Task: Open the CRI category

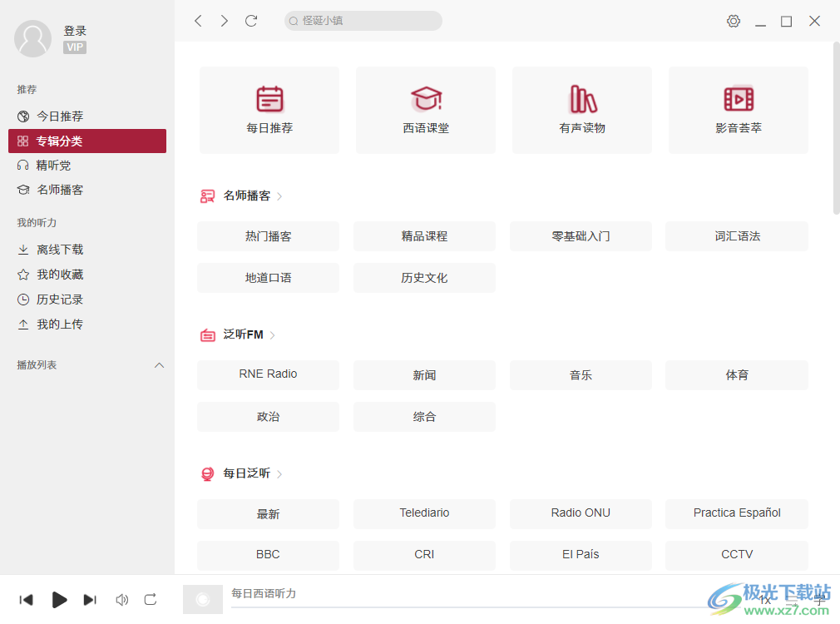Action: coord(424,556)
